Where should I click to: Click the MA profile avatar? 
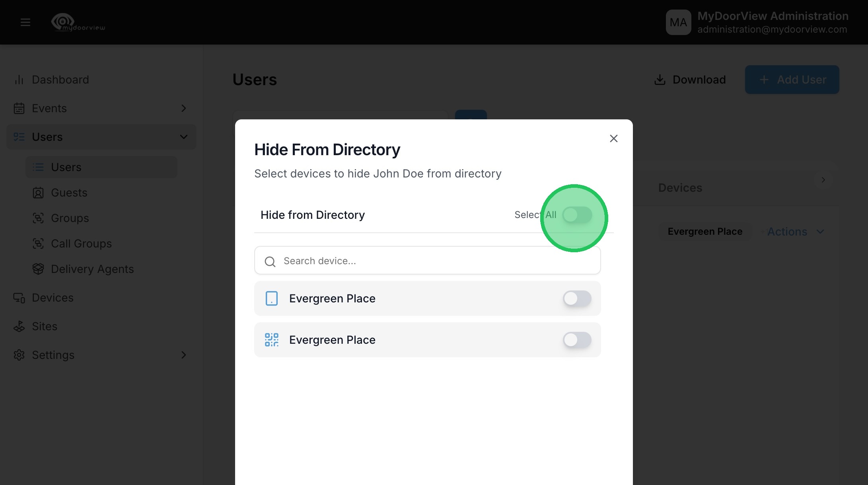pos(678,22)
